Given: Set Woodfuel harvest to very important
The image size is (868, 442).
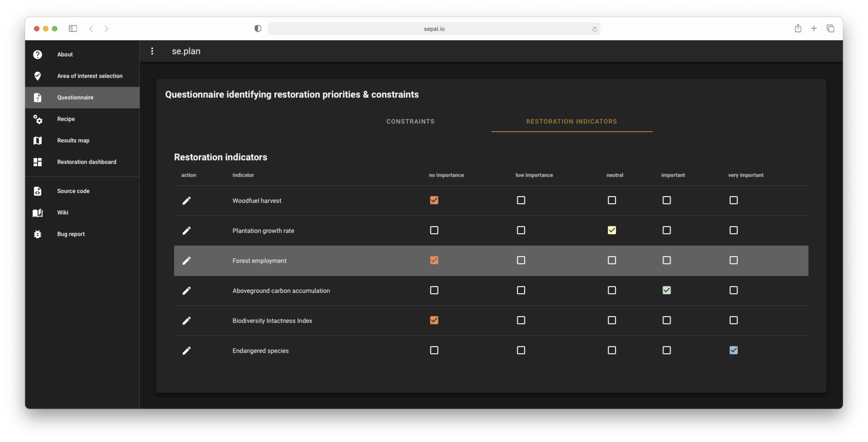Looking at the screenshot, I should 733,200.
